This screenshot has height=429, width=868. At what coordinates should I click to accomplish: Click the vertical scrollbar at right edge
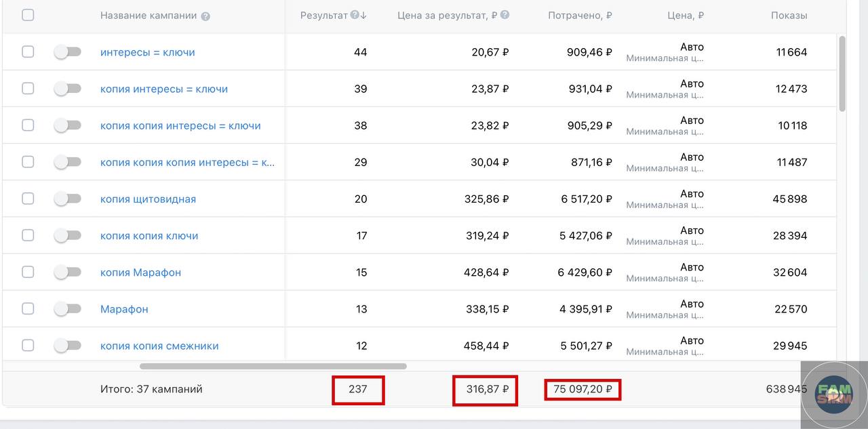pos(842,73)
